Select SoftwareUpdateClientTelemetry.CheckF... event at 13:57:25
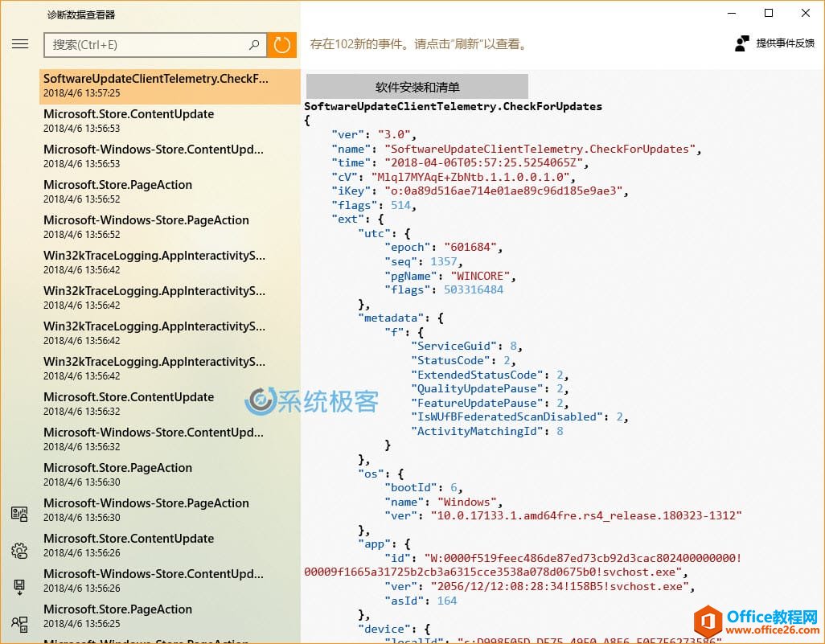825x644 pixels. [x=170, y=86]
